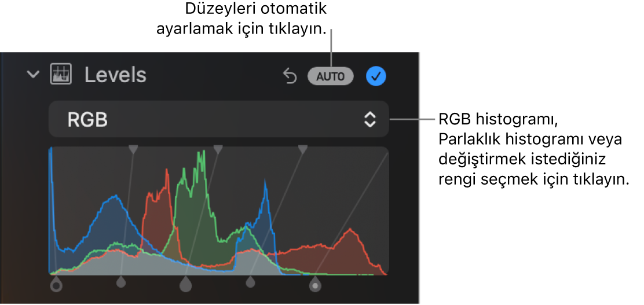The image size is (644, 305).
Task: Click the Levels histogram icon
Action: point(61,74)
